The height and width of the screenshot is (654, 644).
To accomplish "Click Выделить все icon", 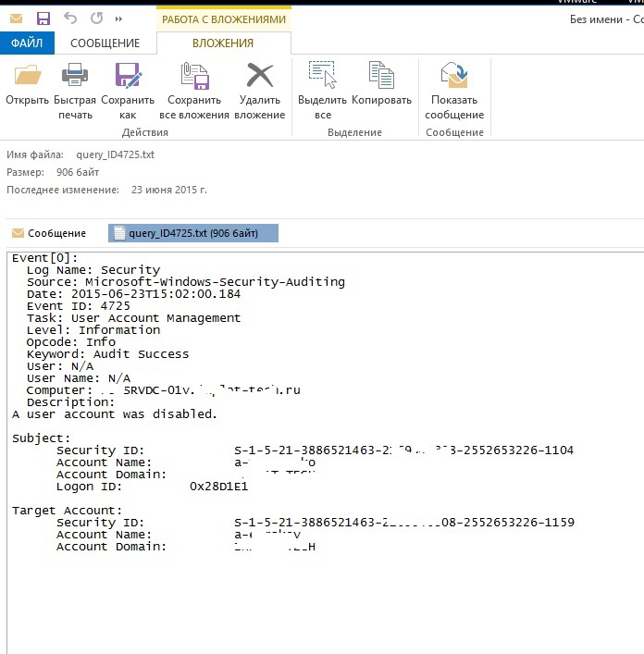I will (322, 78).
